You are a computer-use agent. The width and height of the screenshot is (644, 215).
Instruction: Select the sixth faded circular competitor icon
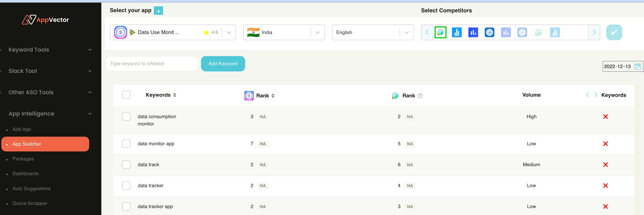pos(522,33)
